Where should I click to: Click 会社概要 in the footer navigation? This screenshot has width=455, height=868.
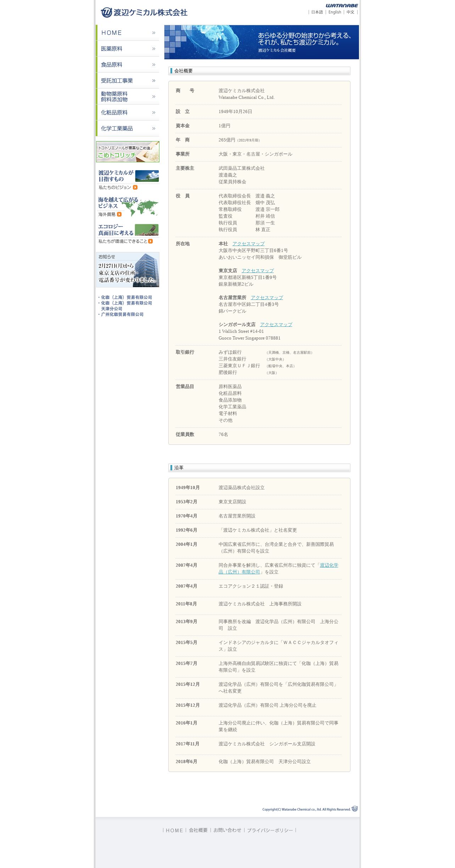coord(198,830)
